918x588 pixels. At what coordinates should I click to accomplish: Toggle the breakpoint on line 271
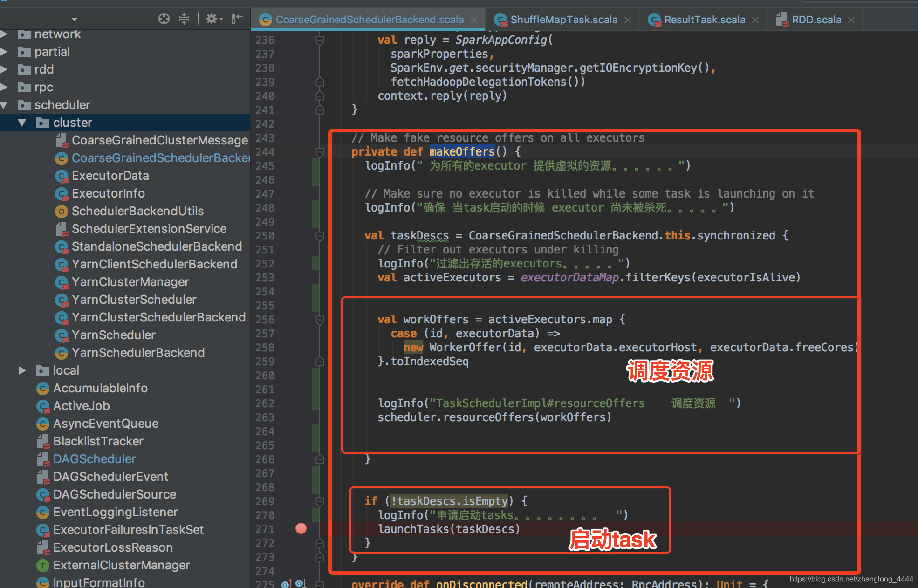301,528
